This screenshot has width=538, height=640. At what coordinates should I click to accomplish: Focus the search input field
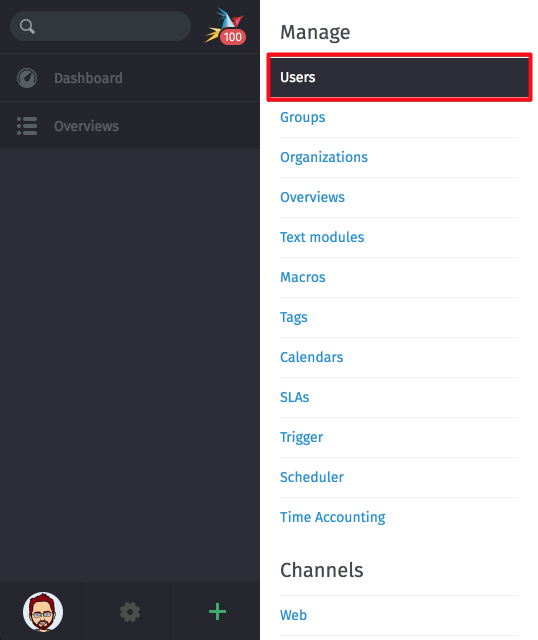pos(100,26)
